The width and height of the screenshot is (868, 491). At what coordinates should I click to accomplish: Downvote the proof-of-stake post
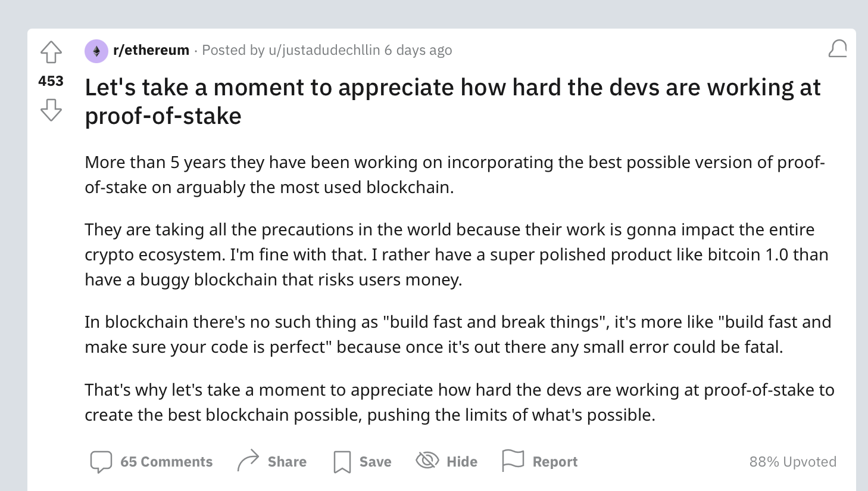click(51, 110)
